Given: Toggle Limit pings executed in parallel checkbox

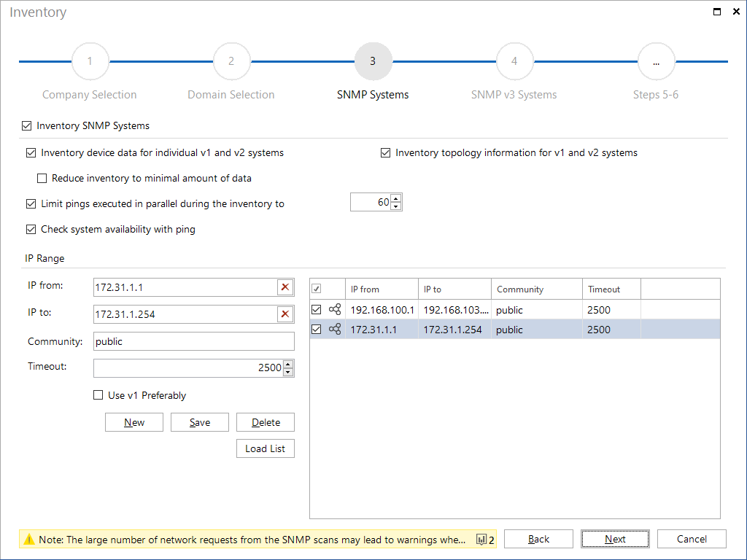Looking at the screenshot, I should [x=31, y=204].
